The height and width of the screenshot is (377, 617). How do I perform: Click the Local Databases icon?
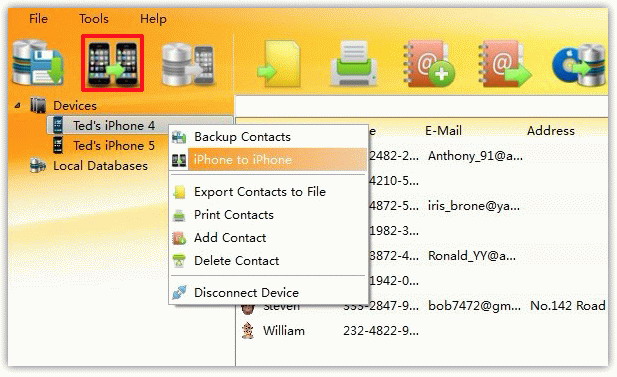[38, 166]
